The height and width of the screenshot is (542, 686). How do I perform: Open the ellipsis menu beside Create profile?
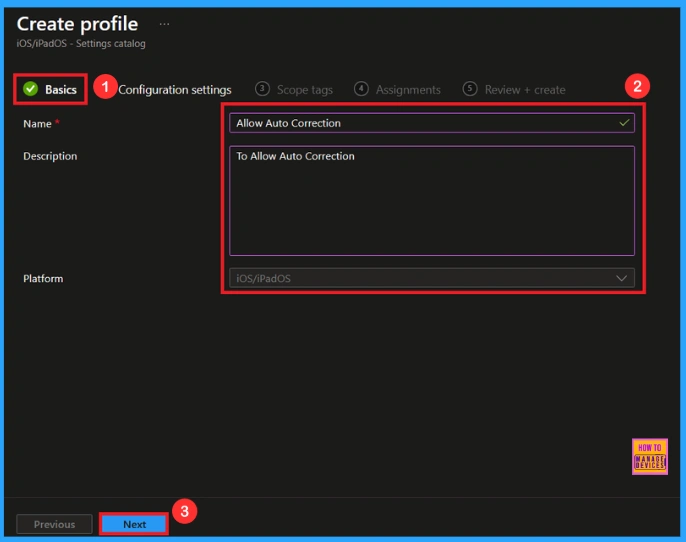164,24
